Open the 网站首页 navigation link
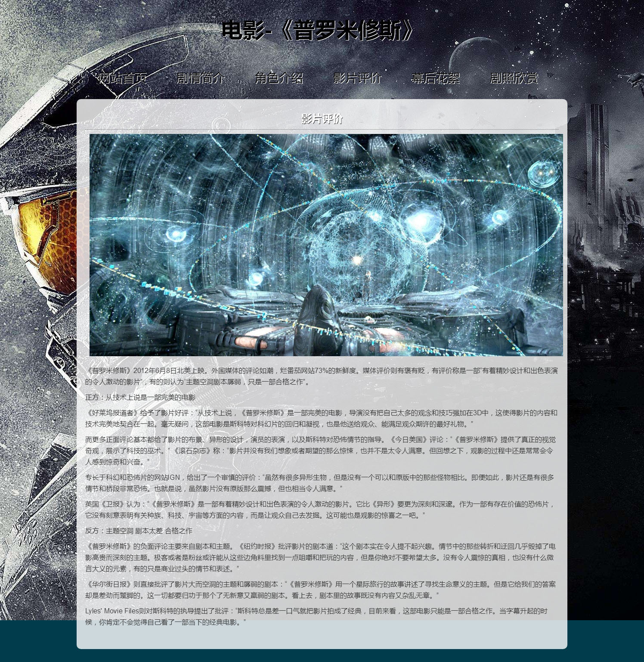The width and height of the screenshot is (644, 662). (x=123, y=78)
